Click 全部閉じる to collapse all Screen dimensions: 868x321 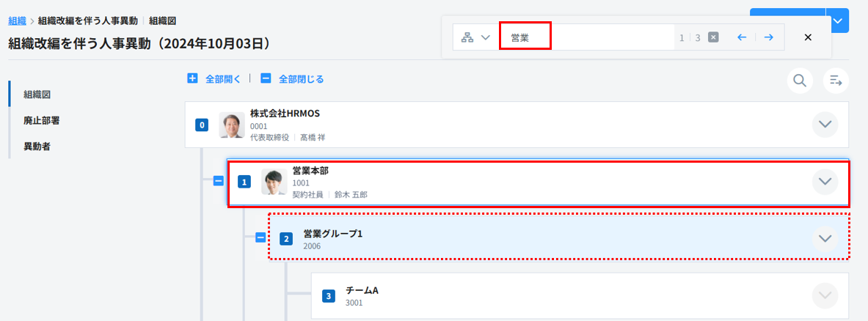(292, 78)
